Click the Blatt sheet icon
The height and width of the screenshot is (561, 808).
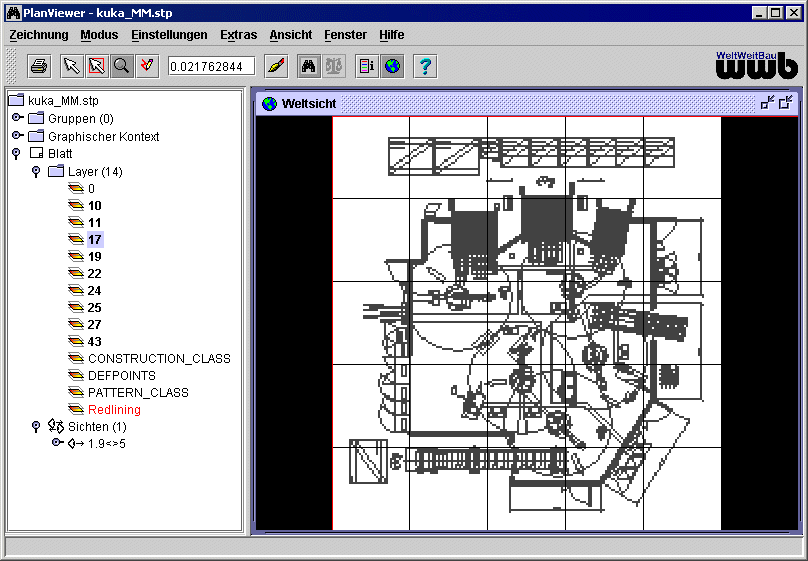[36, 153]
